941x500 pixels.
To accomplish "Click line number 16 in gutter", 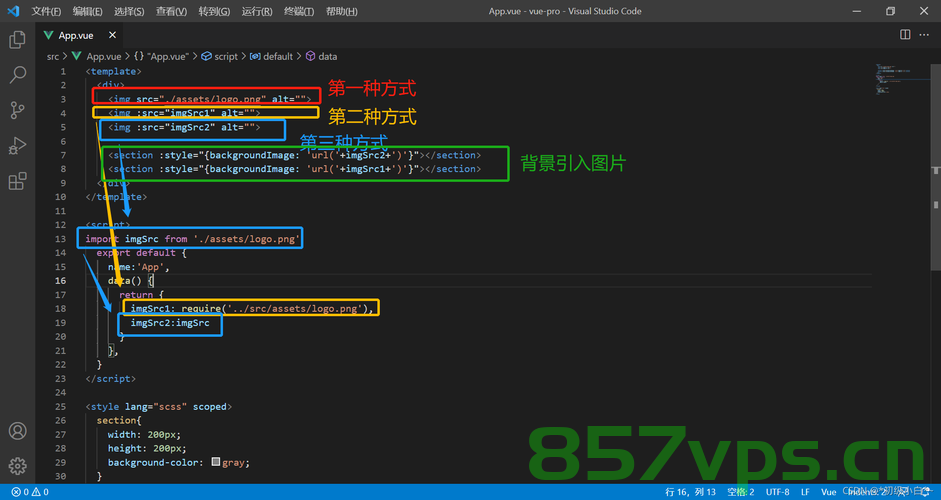I will [61, 281].
